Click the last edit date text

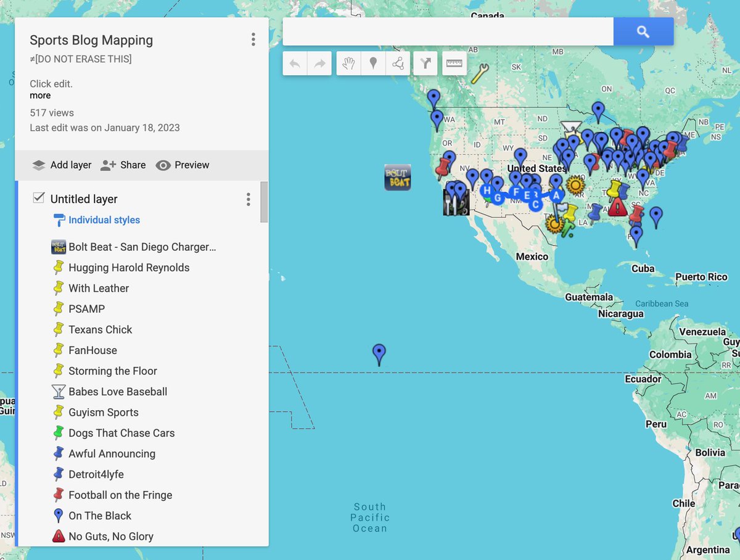pos(105,128)
